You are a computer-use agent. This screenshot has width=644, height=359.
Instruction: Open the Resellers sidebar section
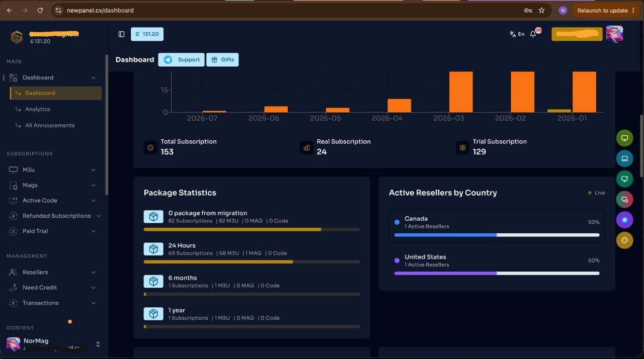[x=52, y=272]
